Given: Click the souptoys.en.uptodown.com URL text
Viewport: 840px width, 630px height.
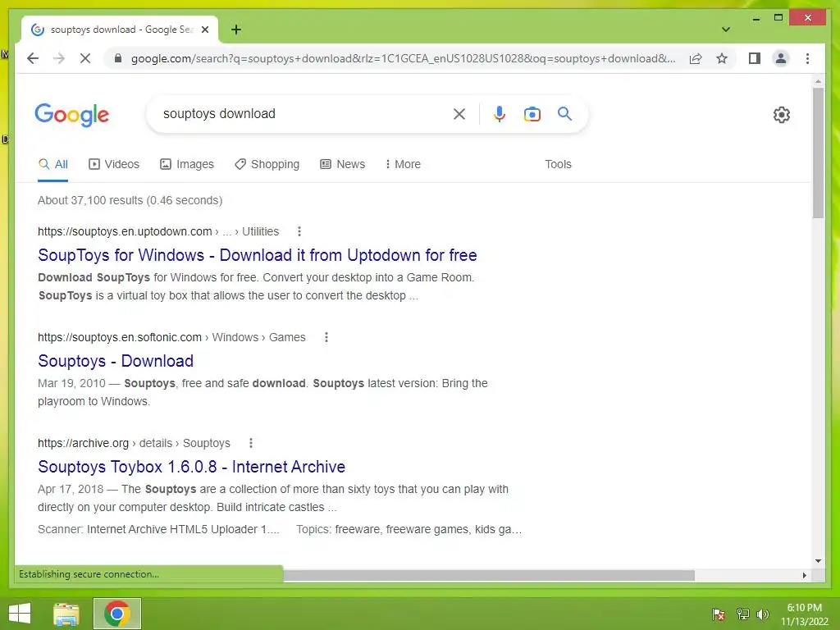Looking at the screenshot, I should tap(125, 231).
